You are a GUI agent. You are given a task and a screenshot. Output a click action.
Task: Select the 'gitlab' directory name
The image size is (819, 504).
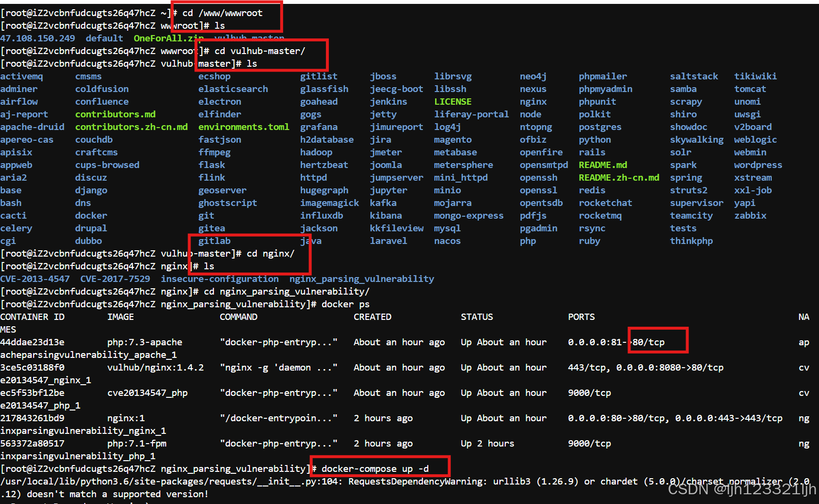point(214,241)
